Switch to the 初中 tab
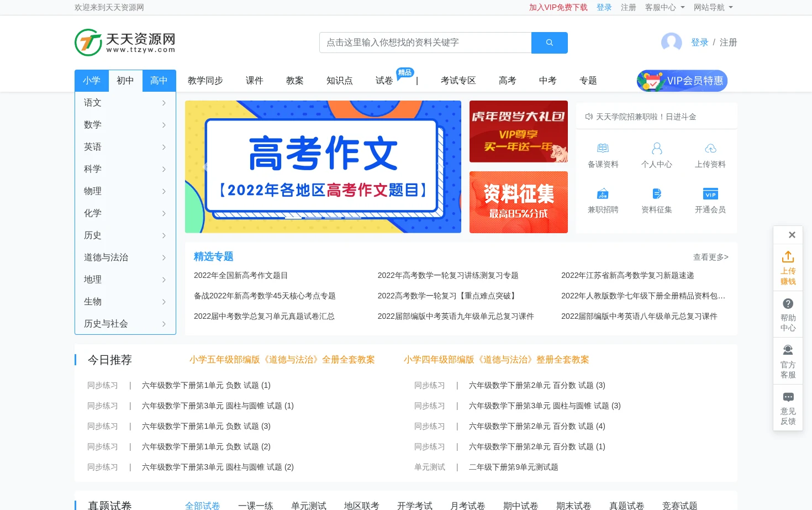Image resolution: width=812 pixels, height=510 pixels. 125,81
